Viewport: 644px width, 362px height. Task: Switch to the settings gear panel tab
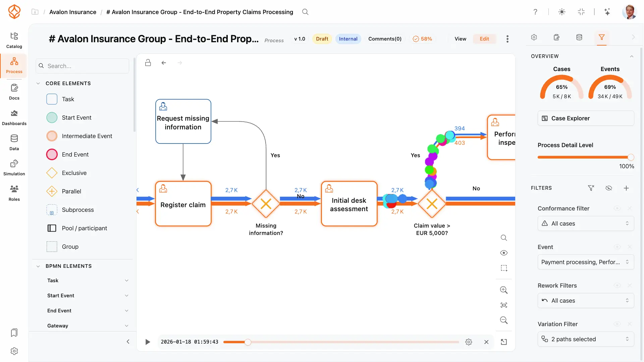534,37
